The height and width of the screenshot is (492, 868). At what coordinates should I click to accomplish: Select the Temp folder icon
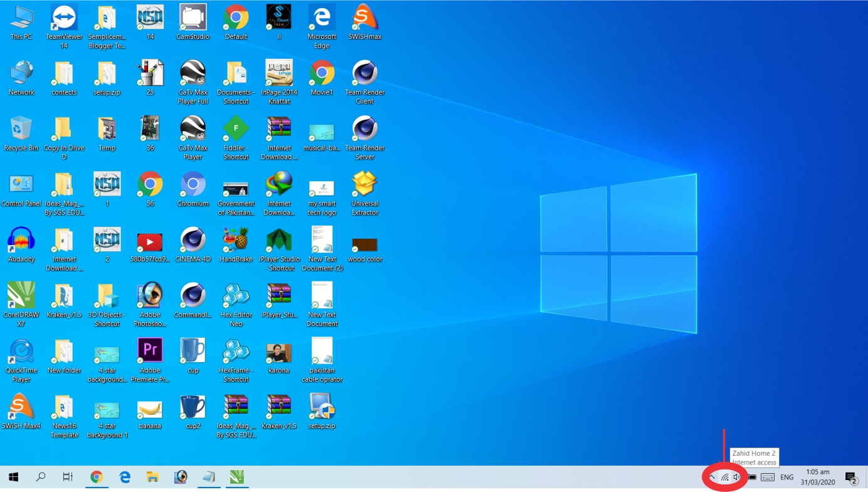[107, 134]
